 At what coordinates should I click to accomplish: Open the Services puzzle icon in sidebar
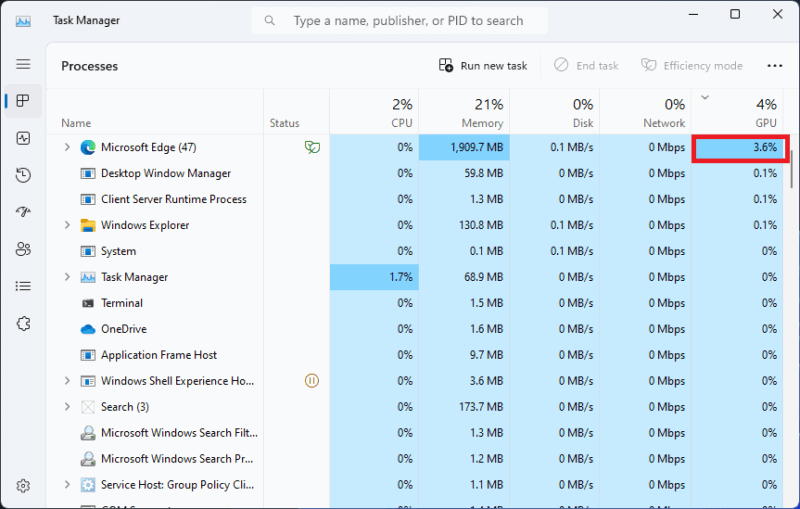[x=23, y=323]
